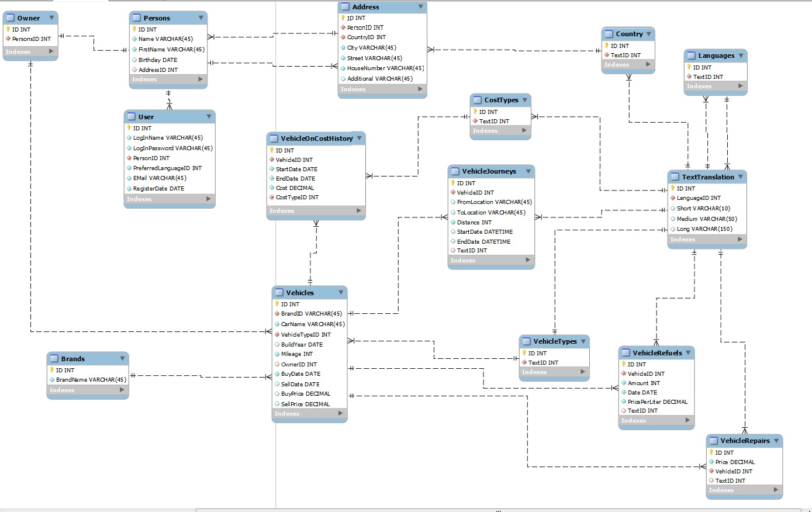Click the CostTypes table icon
This screenshot has height=512, width=812.
(x=478, y=100)
